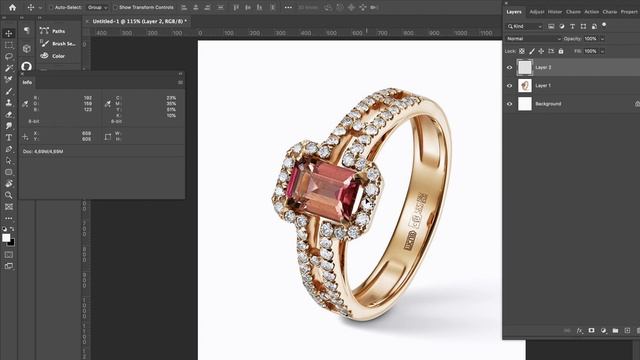This screenshot has height=360, width=640.
Task: Create a new layer icon
Action: pos(627,331)
